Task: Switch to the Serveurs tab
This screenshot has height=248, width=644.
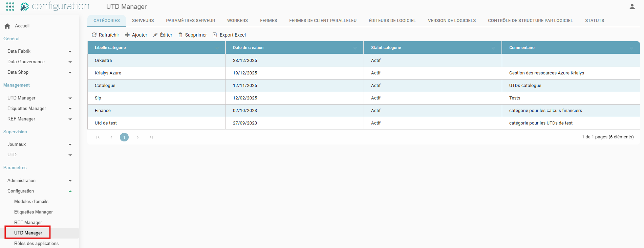Action: tap(143, 21)
